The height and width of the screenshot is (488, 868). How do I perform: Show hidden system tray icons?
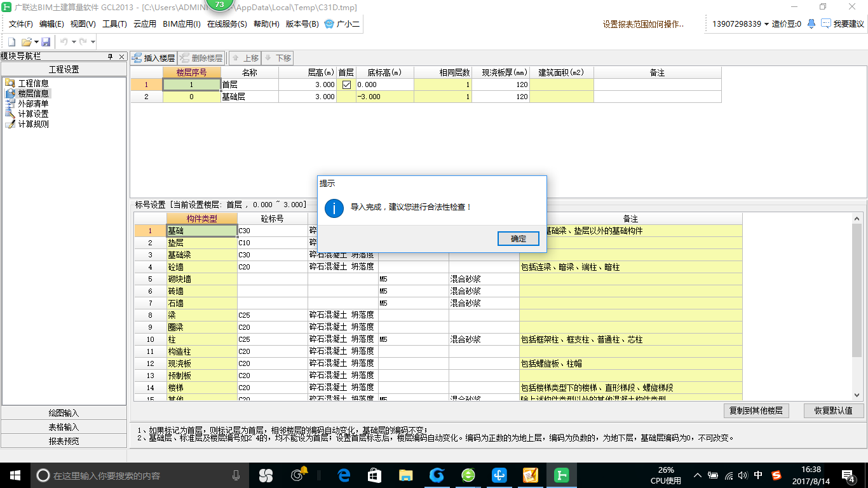click(698, 475)
